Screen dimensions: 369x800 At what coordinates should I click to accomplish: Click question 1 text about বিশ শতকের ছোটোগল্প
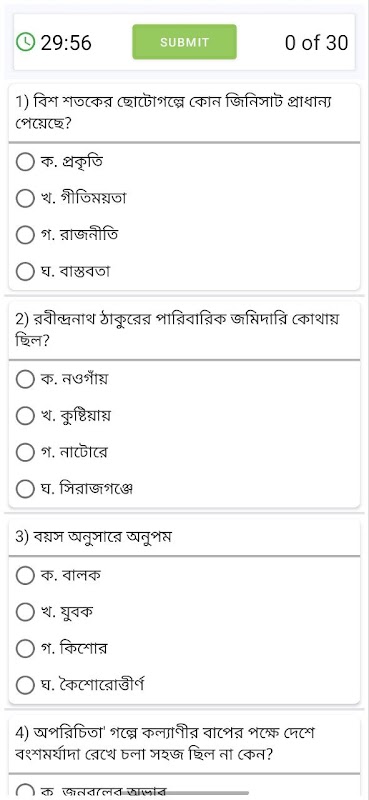pyautogui.click(x=174, y=113)
